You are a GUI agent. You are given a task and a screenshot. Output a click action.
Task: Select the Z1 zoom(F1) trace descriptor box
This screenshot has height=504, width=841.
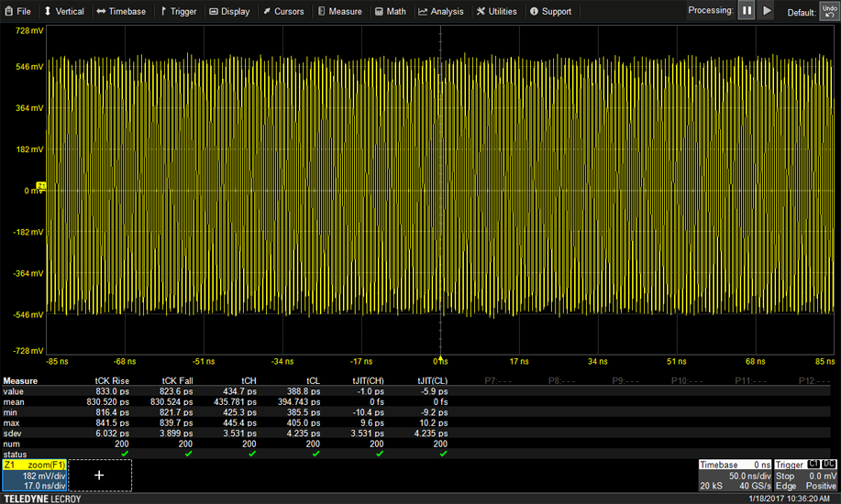pos(33,476)
